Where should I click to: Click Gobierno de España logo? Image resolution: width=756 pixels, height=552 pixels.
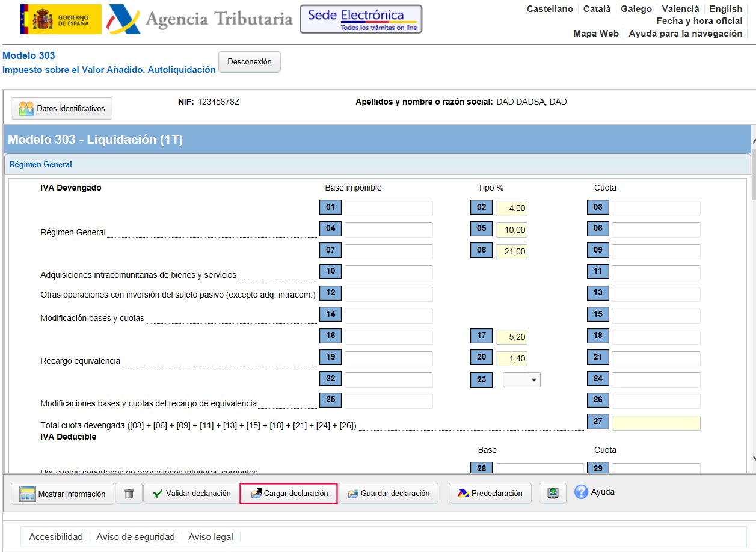[x=61, y=19]
